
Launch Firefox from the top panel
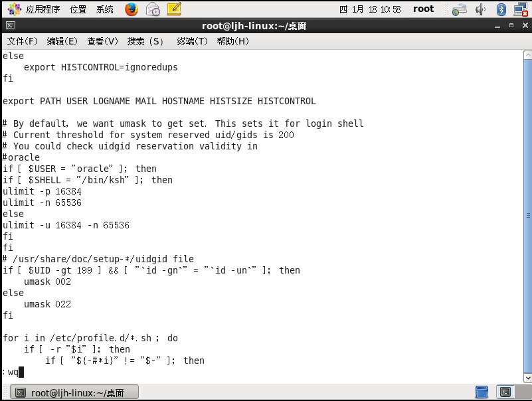coord(132,9)
